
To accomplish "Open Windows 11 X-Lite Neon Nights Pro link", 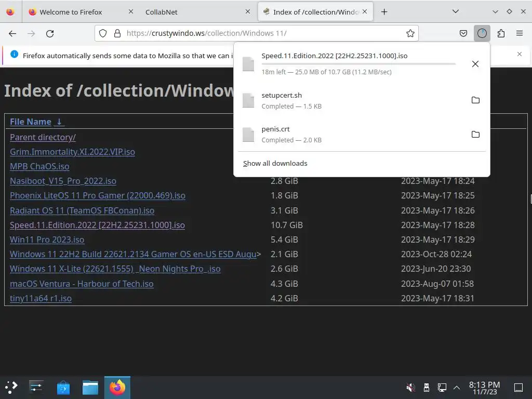I will [115, 269].
